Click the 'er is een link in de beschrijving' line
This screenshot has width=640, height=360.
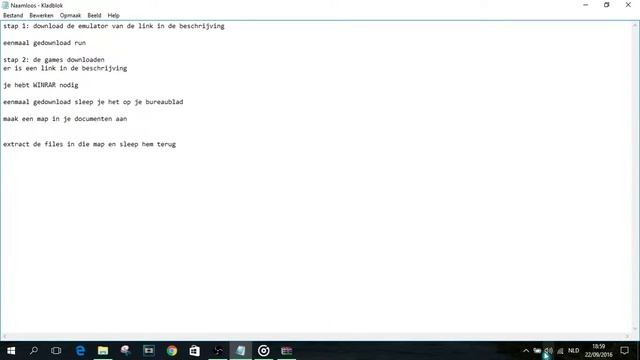coord(65,68)
